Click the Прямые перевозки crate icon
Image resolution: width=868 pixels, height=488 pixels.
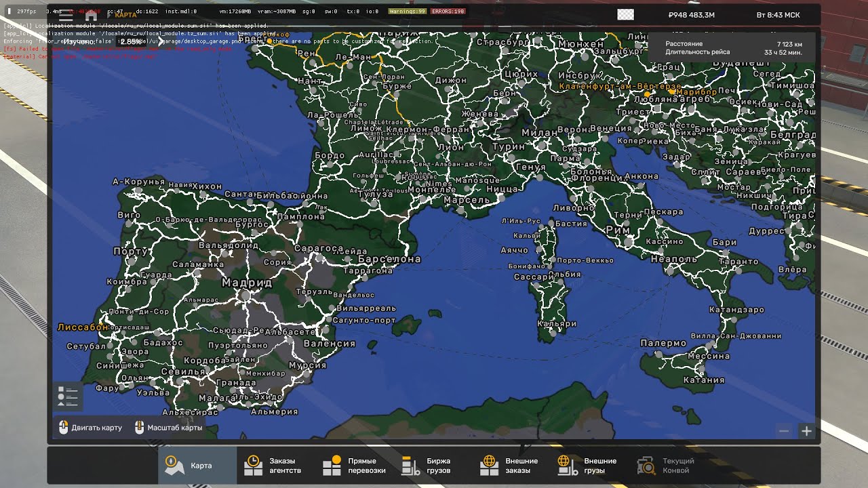pyautogui.click(x=332, y=466)
